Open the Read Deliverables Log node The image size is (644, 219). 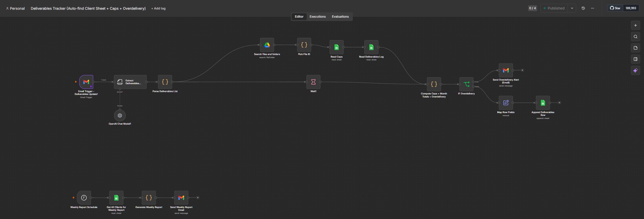[x=371, y=47]
